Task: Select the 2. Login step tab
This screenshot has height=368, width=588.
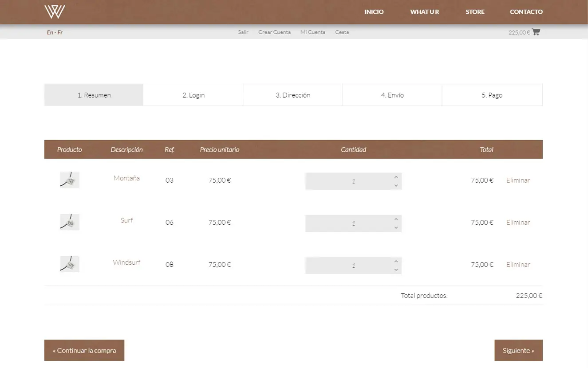Action: point(193,95)
